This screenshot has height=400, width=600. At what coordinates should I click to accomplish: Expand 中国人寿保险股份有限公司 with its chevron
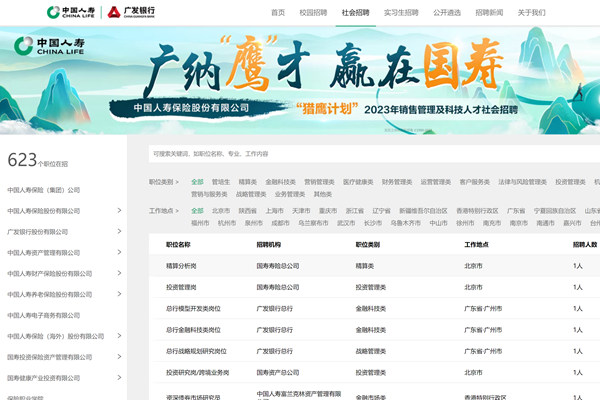119,211
